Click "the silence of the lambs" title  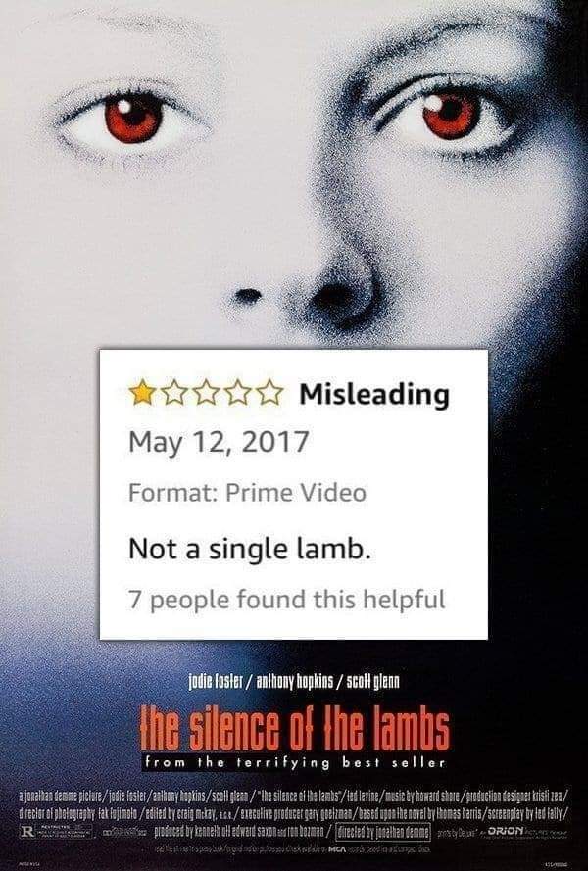pos(294,727)
